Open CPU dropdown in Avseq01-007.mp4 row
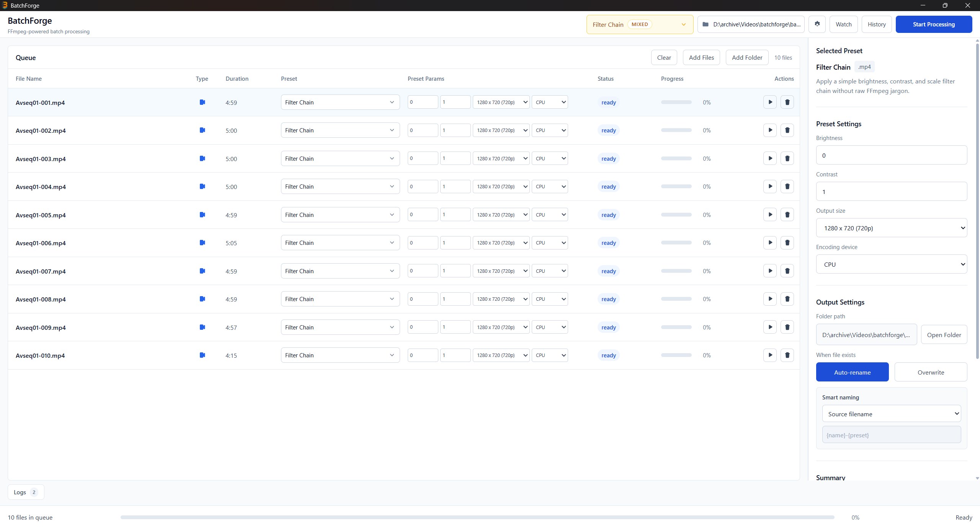Screen dimensions: 980x528 click(550, 271)
